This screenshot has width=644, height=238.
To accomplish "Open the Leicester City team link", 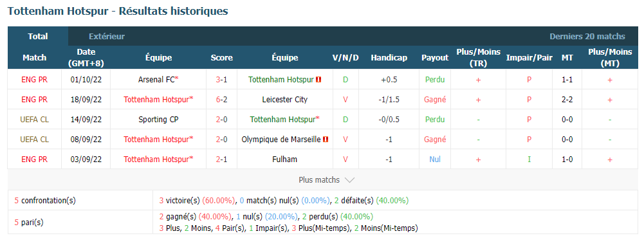I will point(284,99).
